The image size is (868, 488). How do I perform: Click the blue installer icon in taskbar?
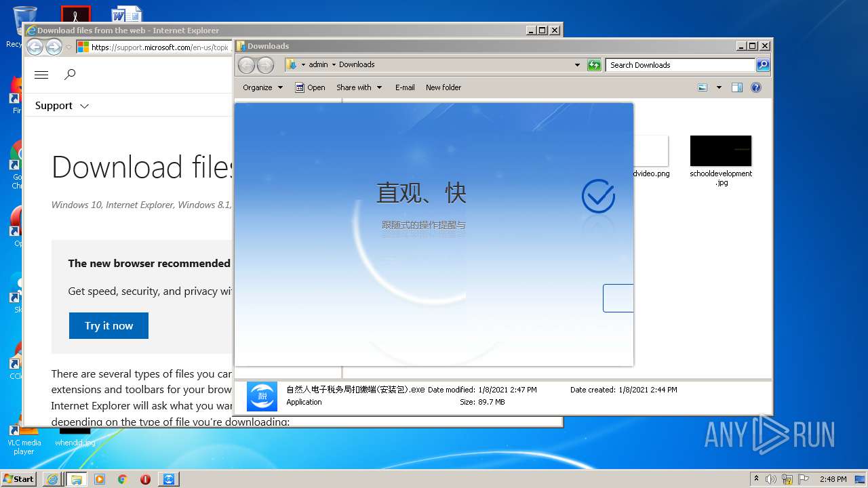click(x=168, y=479)
